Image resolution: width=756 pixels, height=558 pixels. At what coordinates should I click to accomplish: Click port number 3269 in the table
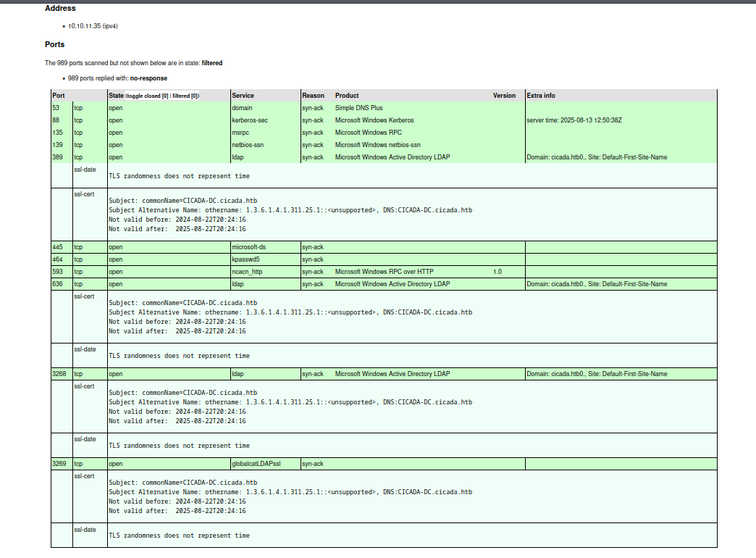click(x=59, y=464)
